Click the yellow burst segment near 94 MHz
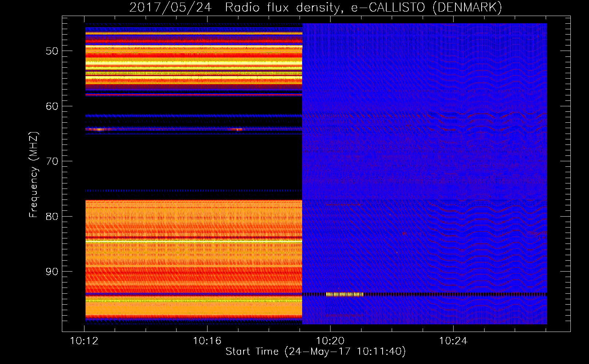This screenshot has height=364, width=589. click(344, 294)
